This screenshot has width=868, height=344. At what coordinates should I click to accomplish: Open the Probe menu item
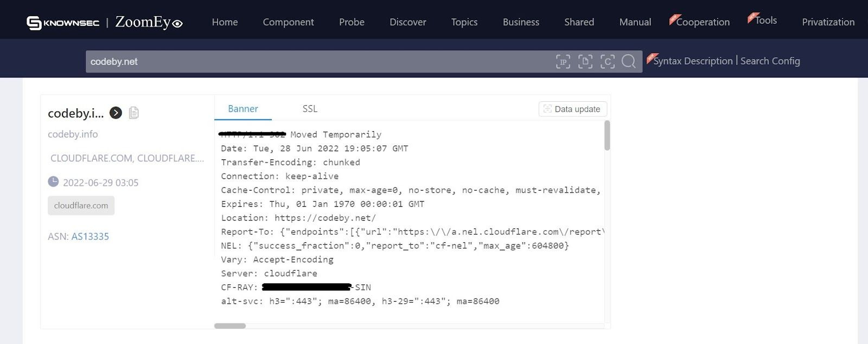352,22
